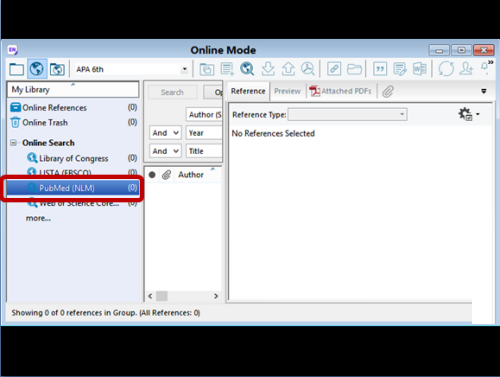Switch to the Preview tab
This screenshot has height=377, width=500.
coord(287,91)
